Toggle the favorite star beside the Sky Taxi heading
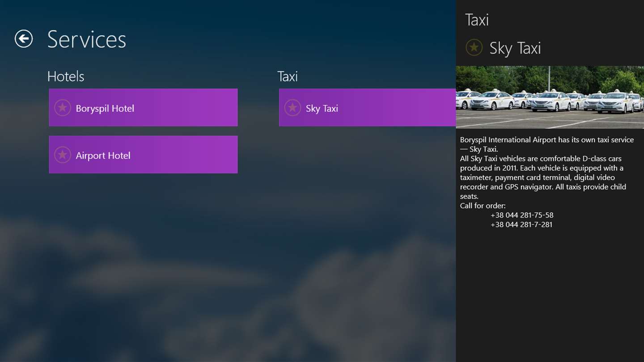The image size is (644, 362). [474, 47]
